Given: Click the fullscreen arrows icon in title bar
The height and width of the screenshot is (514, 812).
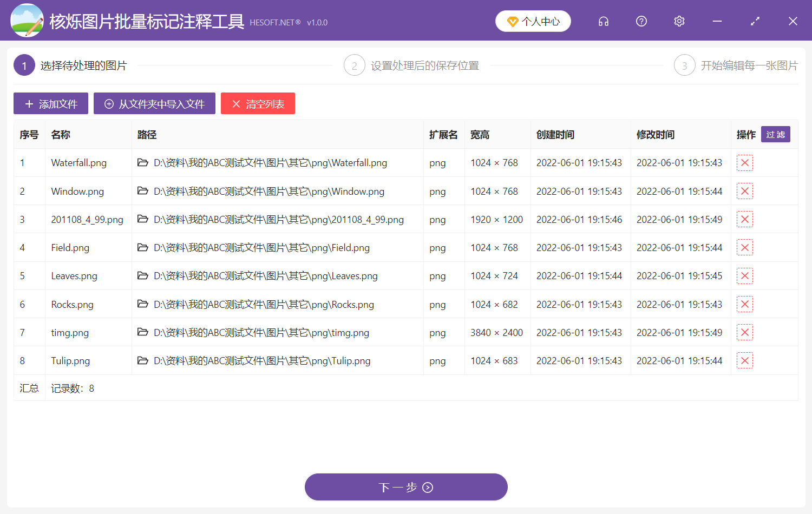Looking at the screenshot, I should pos(755,21).
